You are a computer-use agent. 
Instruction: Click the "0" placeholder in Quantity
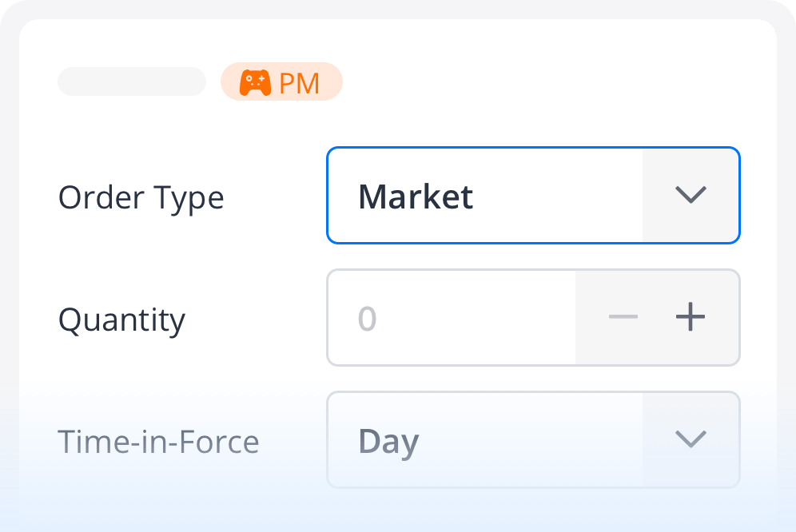click(367, 318)
